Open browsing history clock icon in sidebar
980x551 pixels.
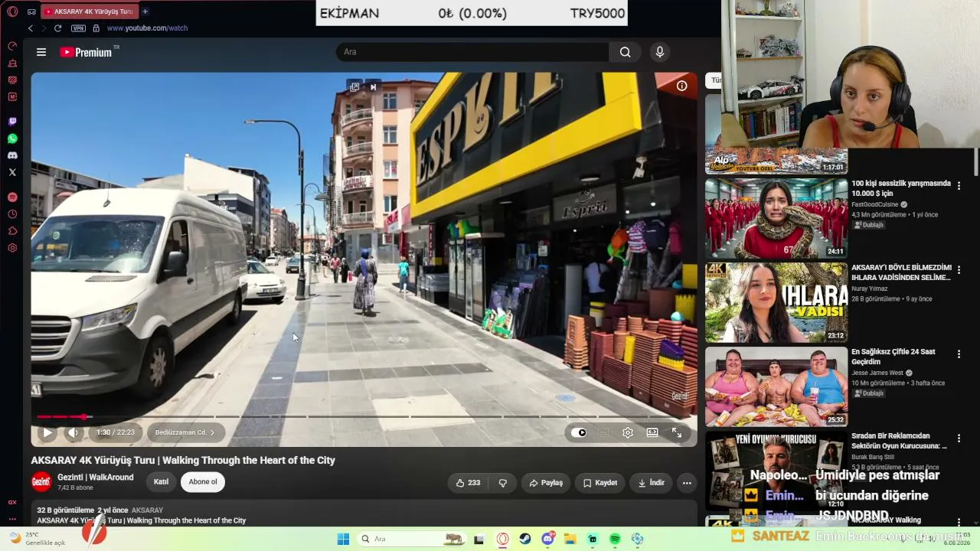12,214
